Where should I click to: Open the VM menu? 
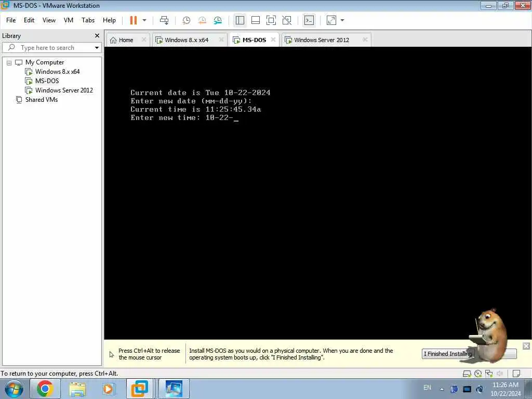(x=69, y=20)
